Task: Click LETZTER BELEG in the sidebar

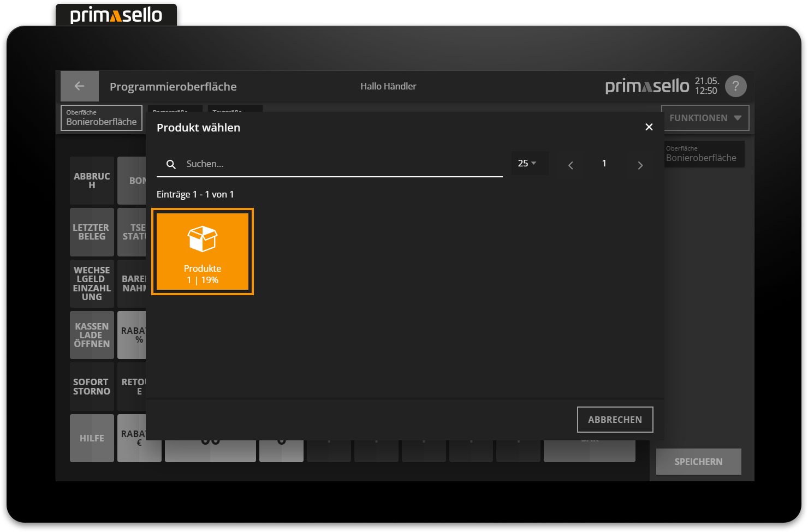Action: [91, 232]
